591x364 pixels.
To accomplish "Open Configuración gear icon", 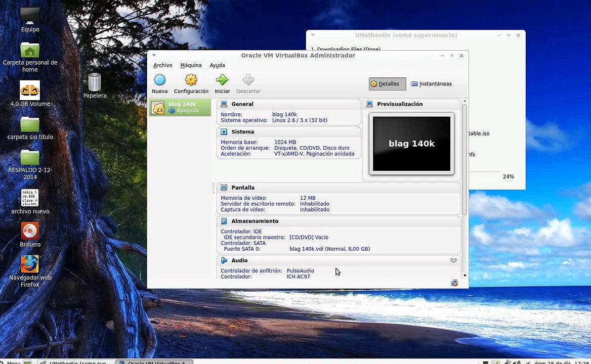I will tap(191, 80).
